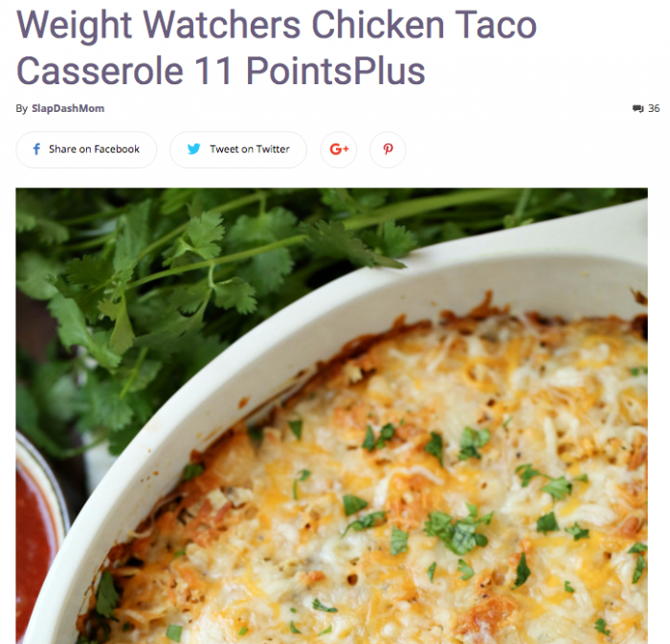The image size is (670, 644).
Task: Click the 'Share on Facebook' text
Action: [x=94, y=149]
